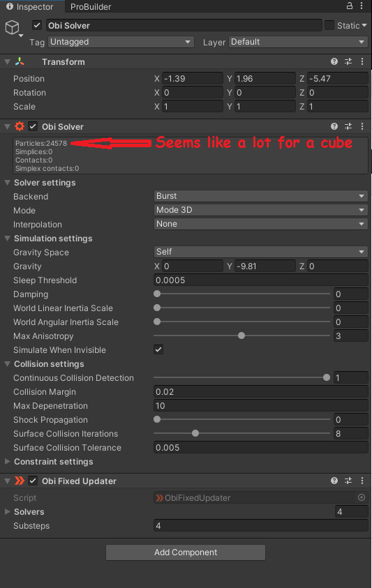Screen dimensions: 372x588
Task: Expand the Solvers list
Action: click(x=7, y=511)
